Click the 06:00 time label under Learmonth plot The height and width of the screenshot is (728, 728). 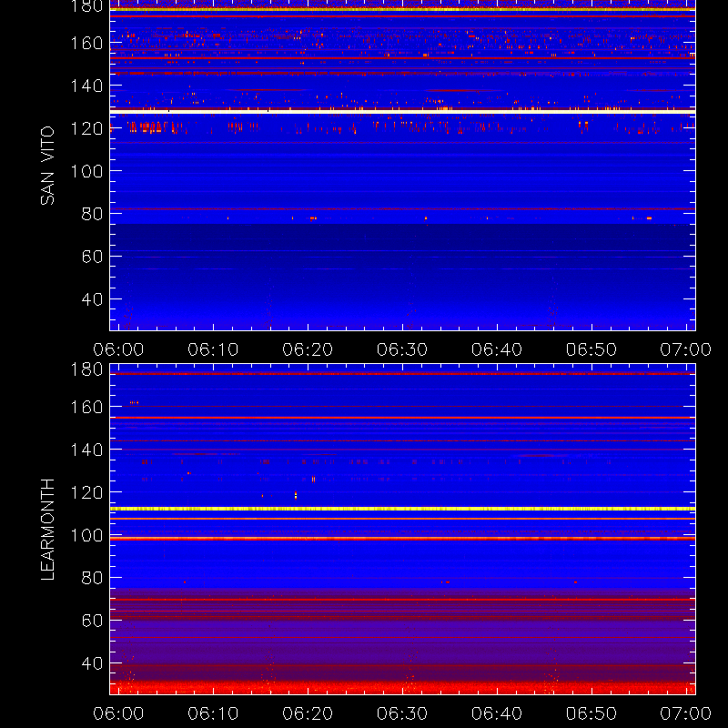click(x=118, y=713)
